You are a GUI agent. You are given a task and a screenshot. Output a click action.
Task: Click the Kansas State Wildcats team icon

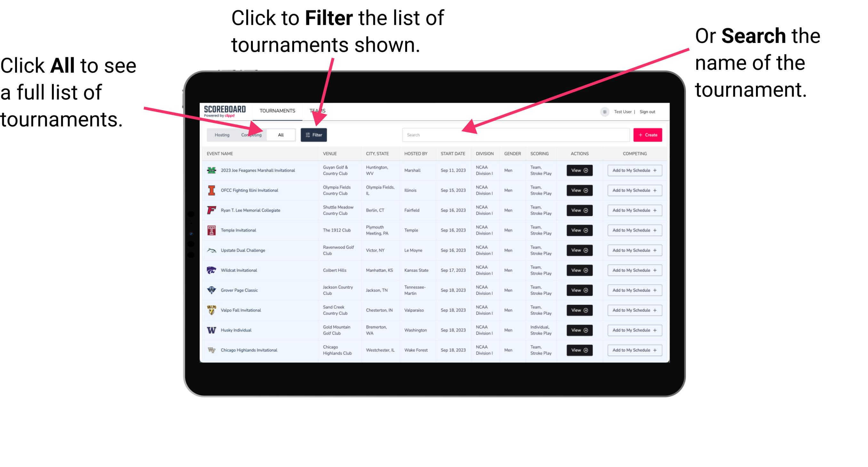click(x=211, y=270)
